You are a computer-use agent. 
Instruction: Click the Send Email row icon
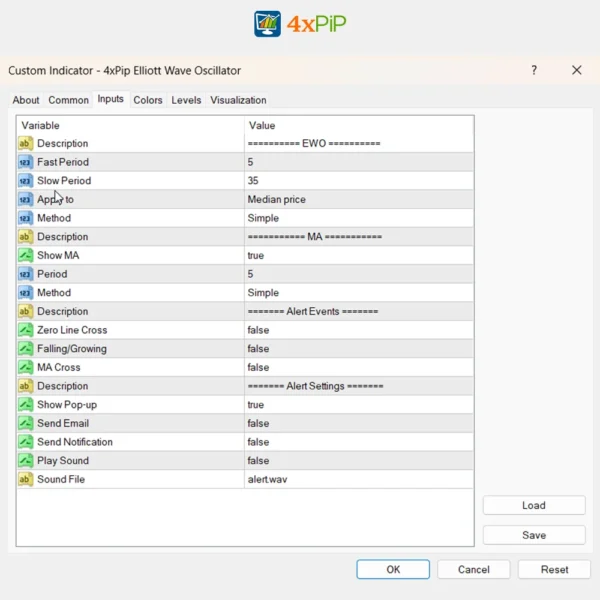[26, 423]
